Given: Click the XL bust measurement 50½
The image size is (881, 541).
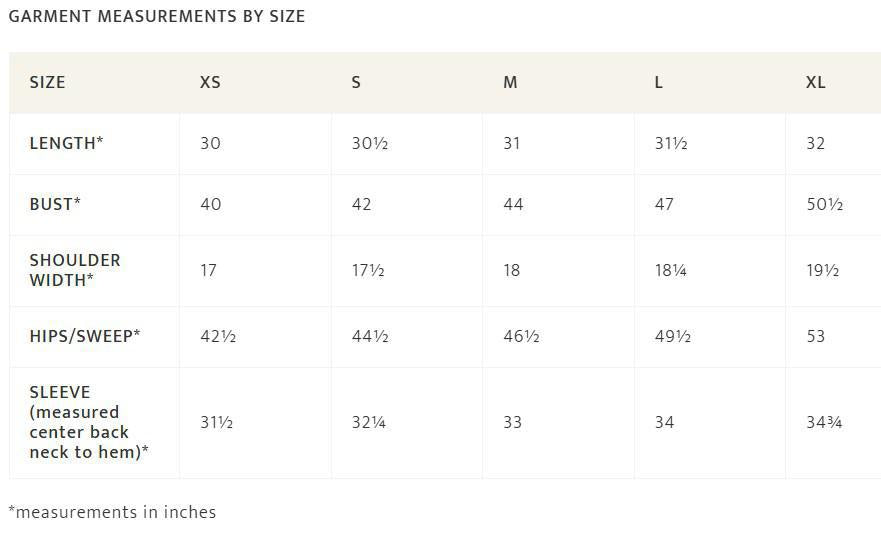Looking at the screenshot, I should click(x=825, y=204).
